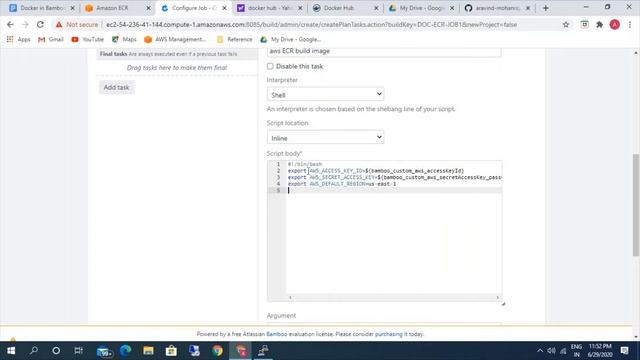
Task: Close the Configure Job tab
Action: [x=224, y=8]
